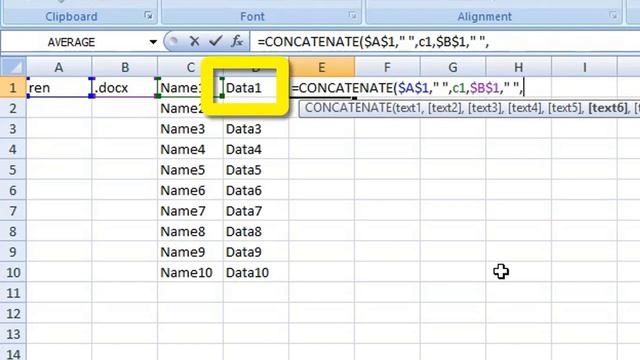Click cell containing 'Data9'
The width and height of the screenshot is (640, 360).
256,252
